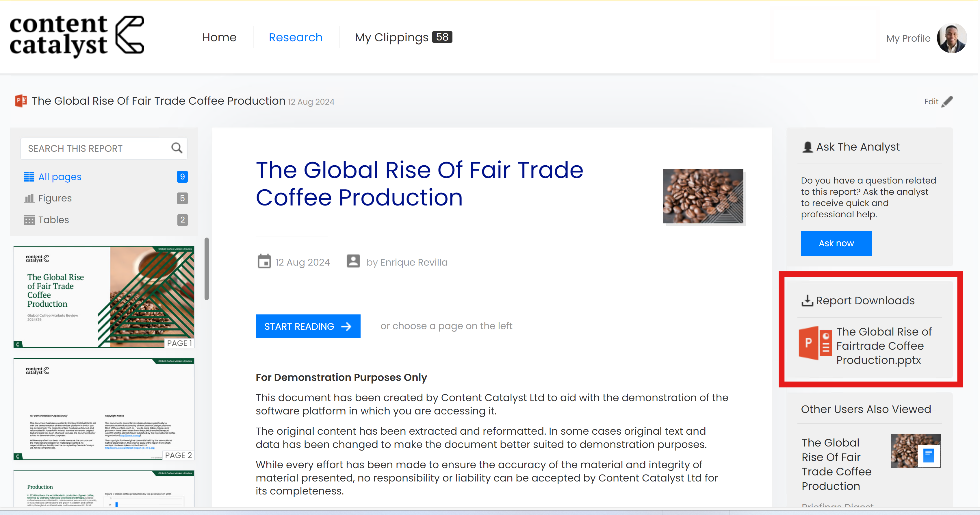Click the Content Catalyst logo

(77, 37)
